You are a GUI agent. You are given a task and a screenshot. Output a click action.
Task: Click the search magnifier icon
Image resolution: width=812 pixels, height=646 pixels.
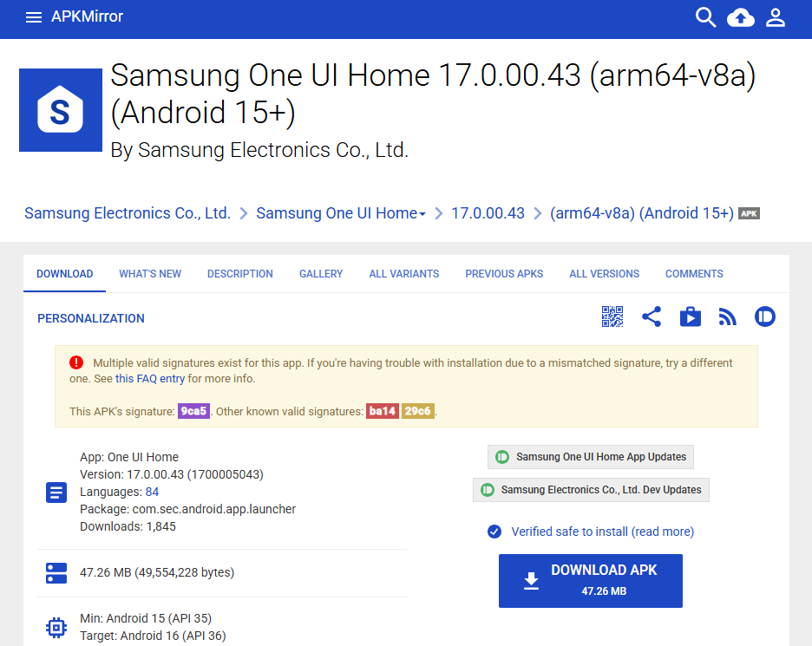point(706,17)
